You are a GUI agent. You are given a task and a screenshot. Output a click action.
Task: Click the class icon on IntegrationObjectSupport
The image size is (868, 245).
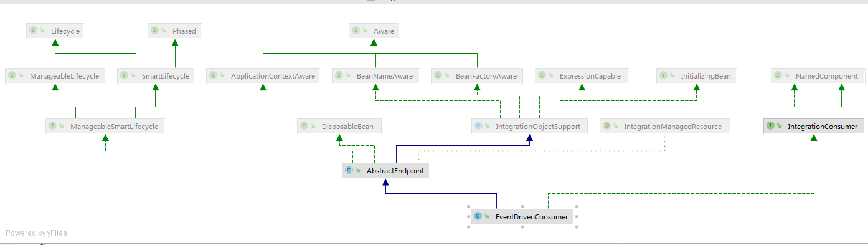[478, 127]
